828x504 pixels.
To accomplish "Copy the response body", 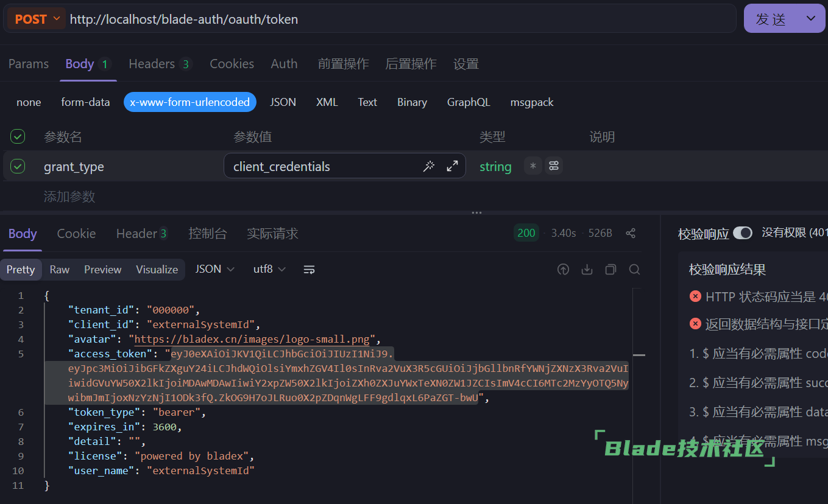I will pos(610,269).
